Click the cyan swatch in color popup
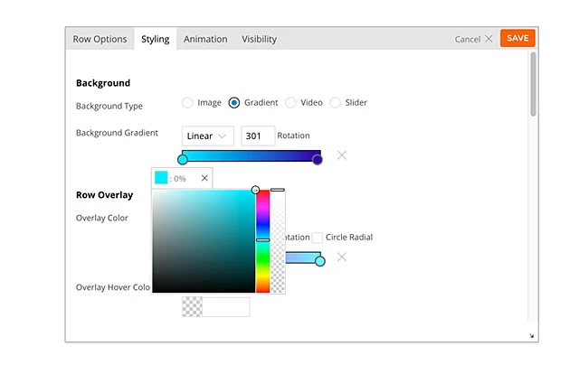This screenshot has height=365, width=588. 161,178
